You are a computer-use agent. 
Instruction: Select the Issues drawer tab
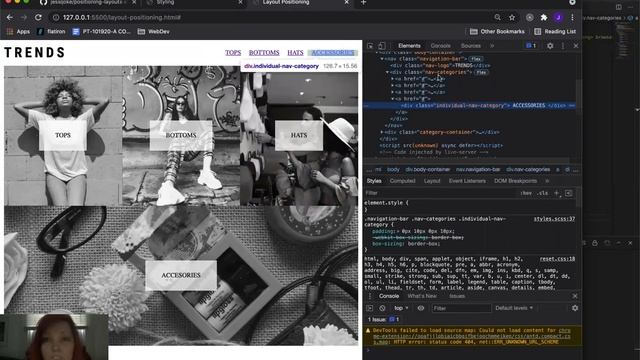(457, 296)
